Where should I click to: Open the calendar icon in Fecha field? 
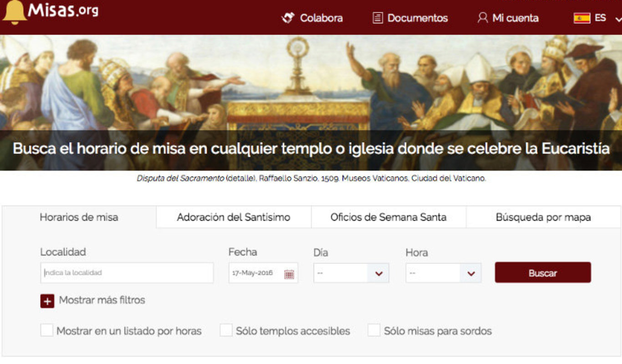click(289, 273)
